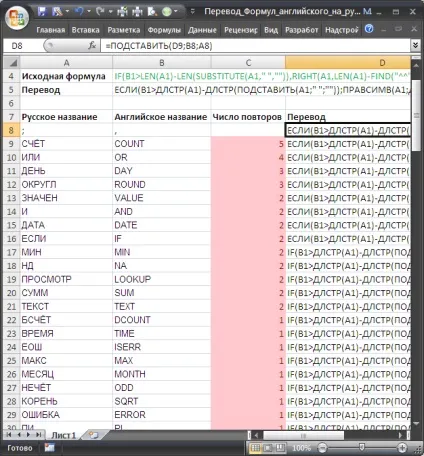Select cell with КОРЕНЬ
The height and width of the screenshot is (456, 424).
point(66,401)
